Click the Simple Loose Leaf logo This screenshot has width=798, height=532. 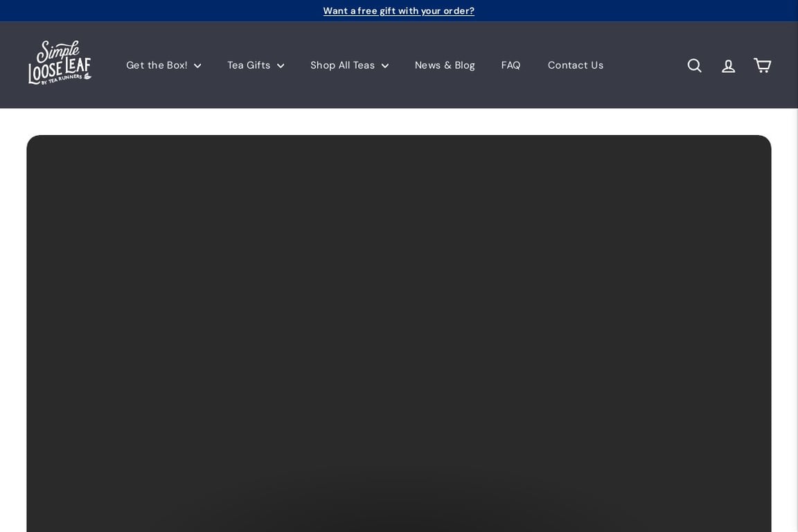click(60, 62)
